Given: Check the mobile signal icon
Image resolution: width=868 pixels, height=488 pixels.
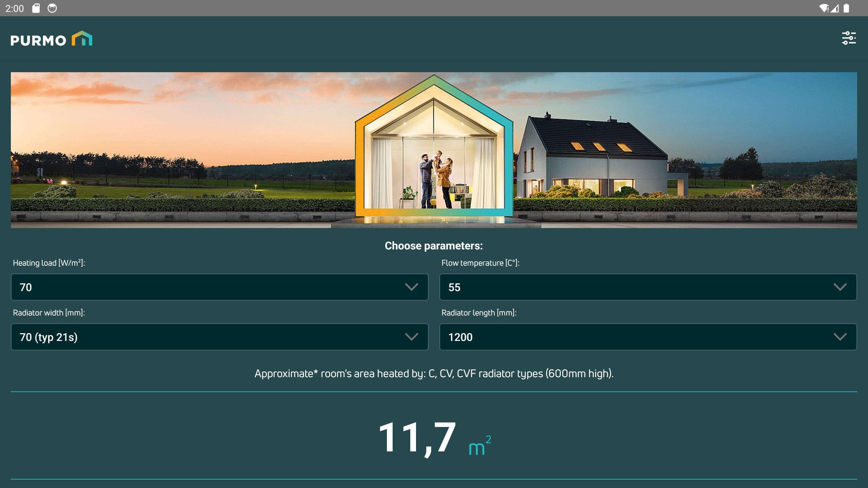Looking at the screenshot, I should 834,8.
